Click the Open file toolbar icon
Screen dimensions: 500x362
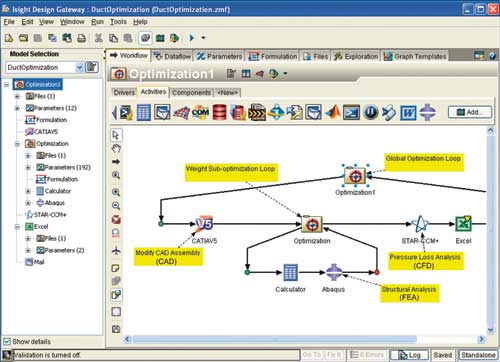23,38
